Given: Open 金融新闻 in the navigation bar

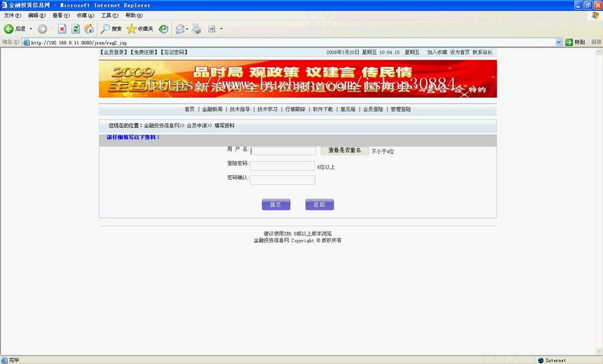Looking at the screenshot, I should coord(212,110).
